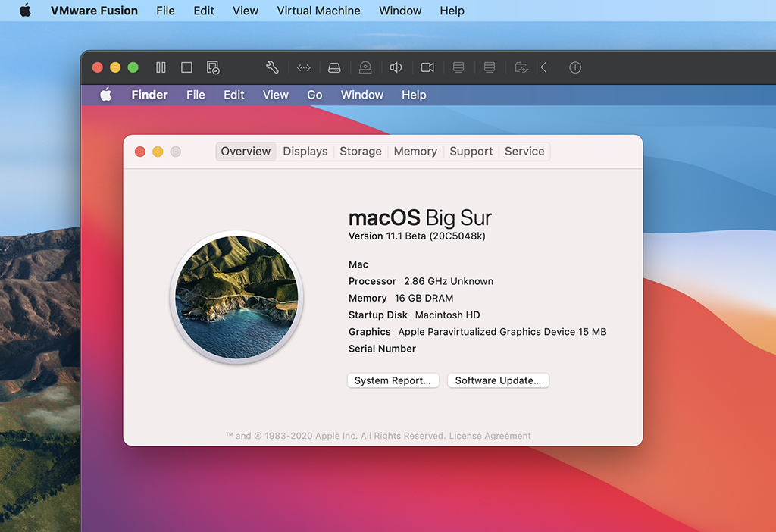Shut down the virtual machine with the stop icon
The width and height of the screenshot is (776, 532).
186,67
